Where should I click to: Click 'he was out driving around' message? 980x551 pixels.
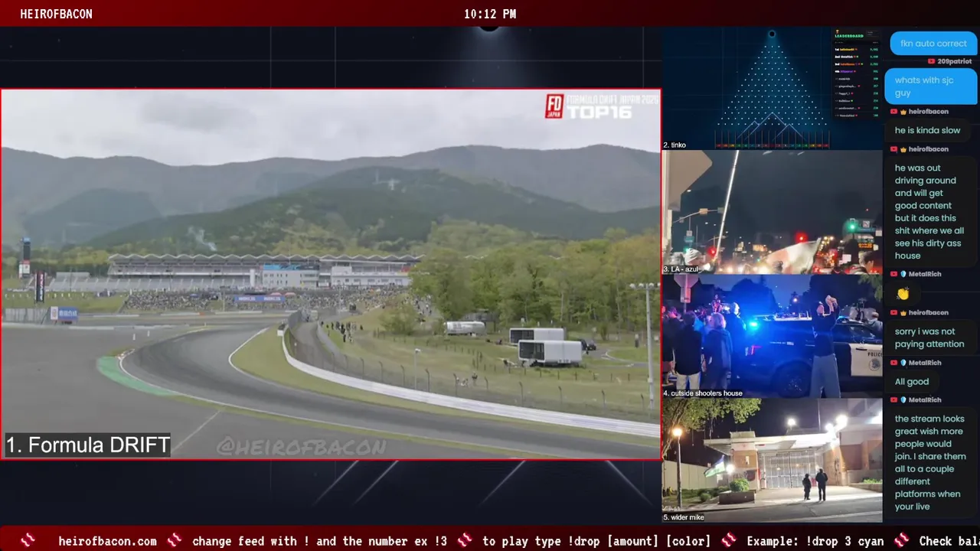click(x=929, y=212)
